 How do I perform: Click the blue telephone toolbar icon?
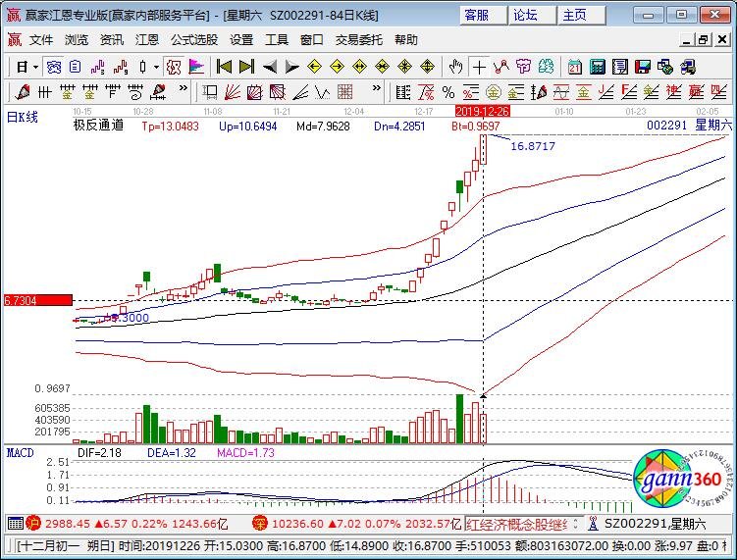point(54,67)
